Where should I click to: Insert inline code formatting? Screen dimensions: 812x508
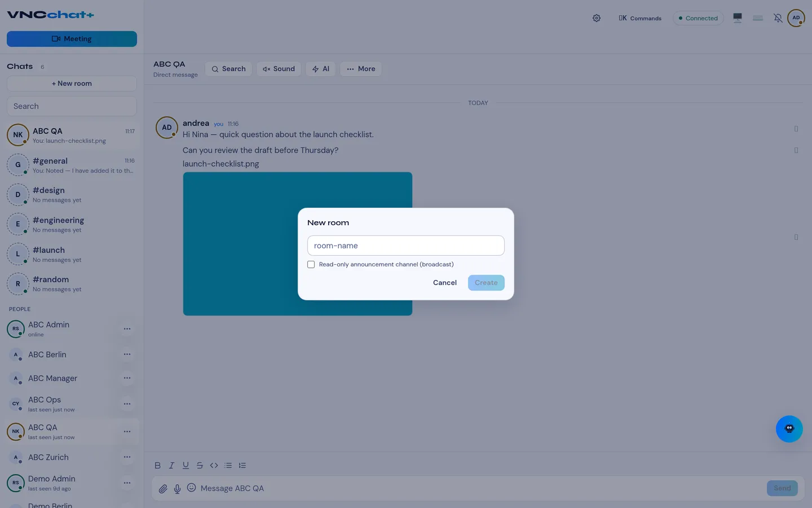pyautogui.click(x=214, y=466)
